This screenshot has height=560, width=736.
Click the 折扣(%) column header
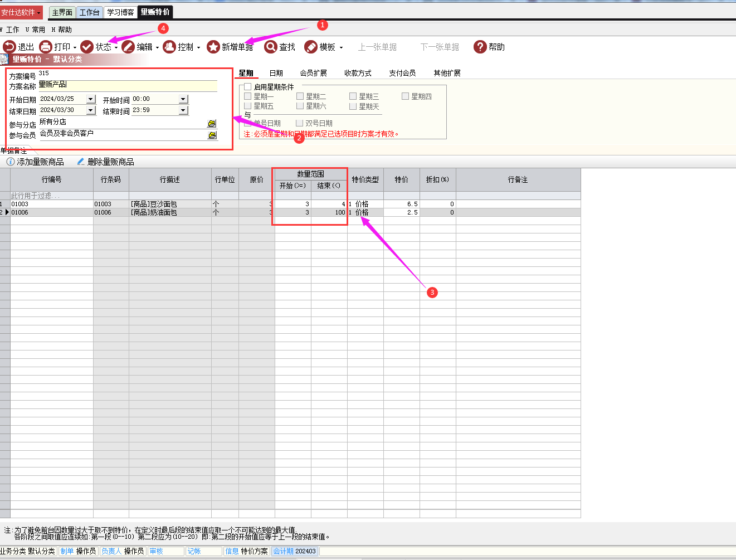coord(437,179)
